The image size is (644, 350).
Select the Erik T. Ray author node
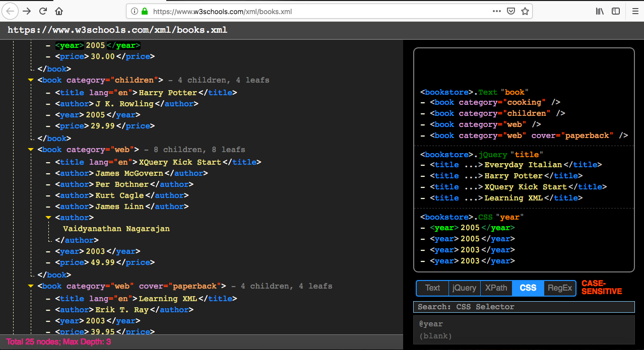[124, 310]
